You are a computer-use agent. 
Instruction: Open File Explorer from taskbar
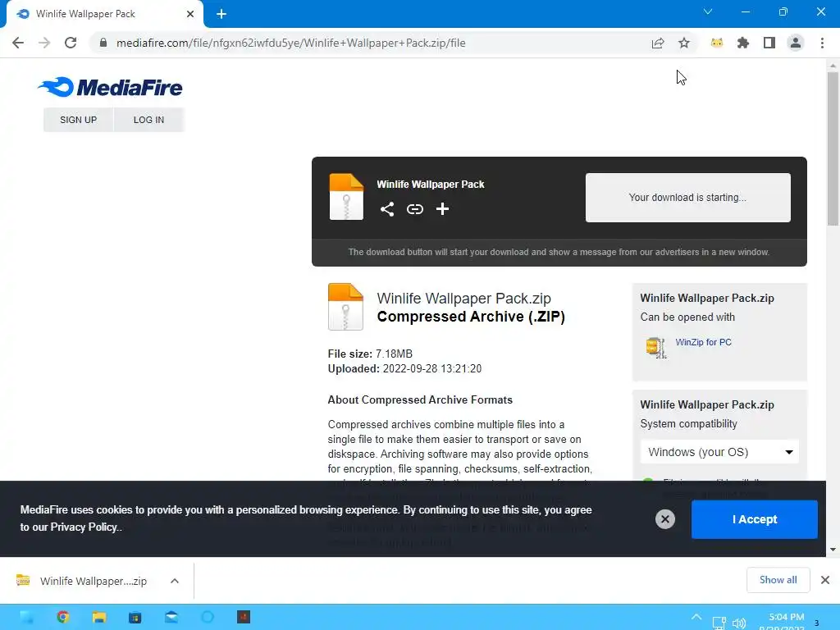[99, 617]
